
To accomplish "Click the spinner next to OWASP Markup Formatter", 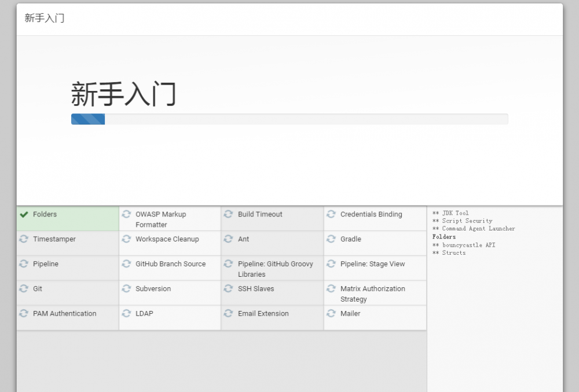I will 126,214.
